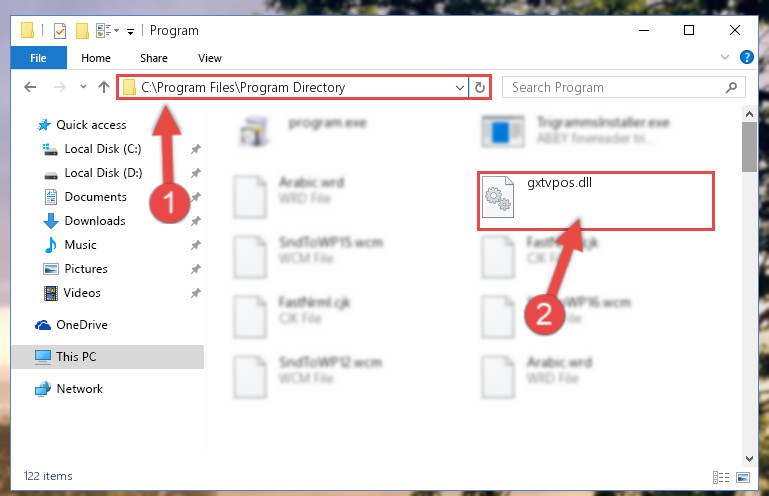Open the Share ribbon tab
The image size is (769, 496).
click(x=154, y=58)
